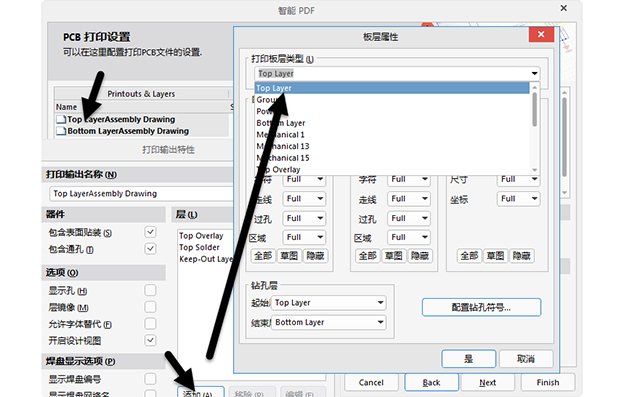Viewport: 640px width, 397px height.
Task: Click 隐藏 button in left group
Action: (x=315, y=256)
